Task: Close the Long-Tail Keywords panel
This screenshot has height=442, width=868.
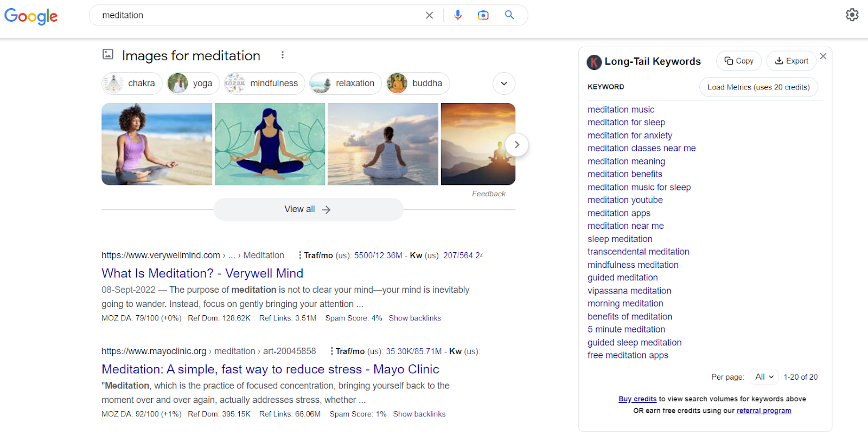Action: 823,56
